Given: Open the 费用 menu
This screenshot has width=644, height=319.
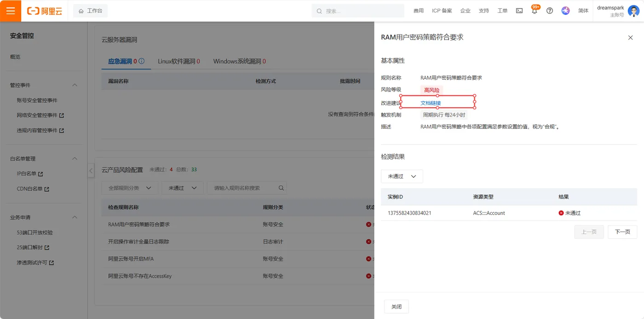Looking at the screenshot, I should (419, 11).
